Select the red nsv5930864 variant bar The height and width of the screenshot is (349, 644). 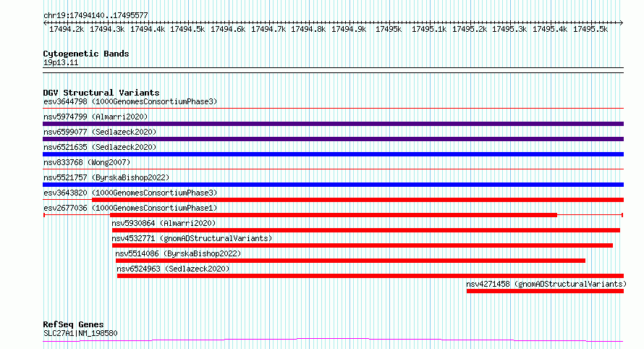click(366, 230)
